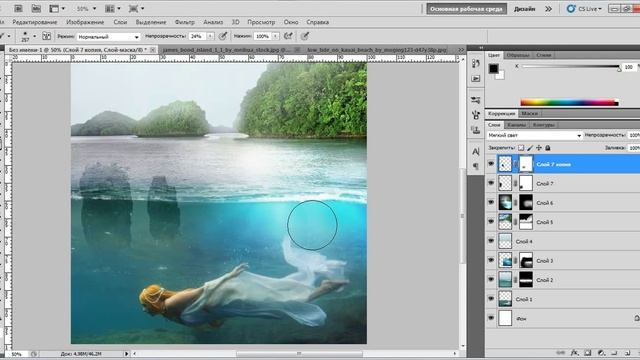Open the Brush presets panel icon
The width and height of the screenshot is (640, 360).
coord(476,115)
